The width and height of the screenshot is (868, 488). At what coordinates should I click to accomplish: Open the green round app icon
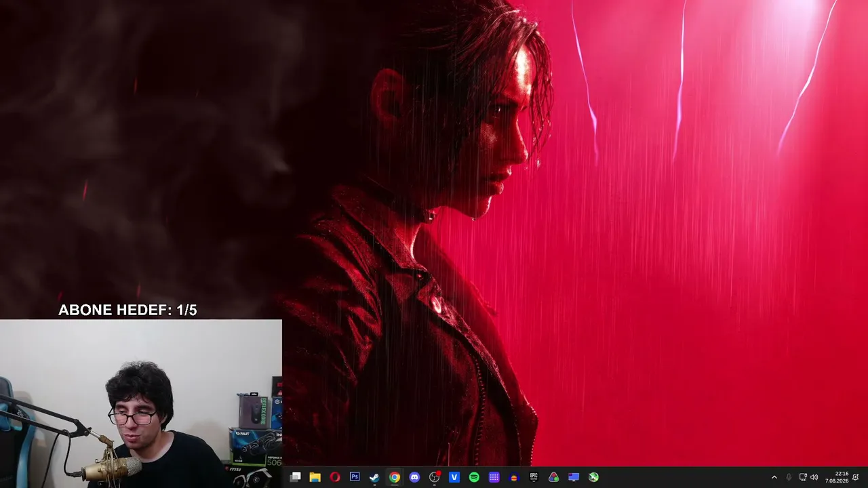click(x=593, y=477)
